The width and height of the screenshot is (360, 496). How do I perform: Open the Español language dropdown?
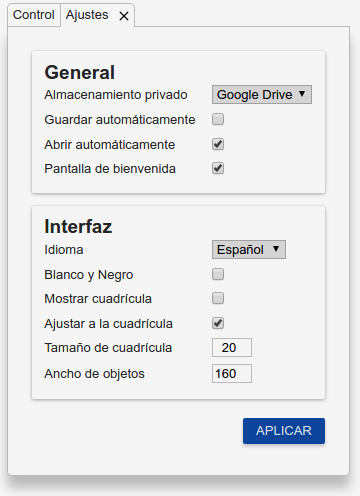(x=249, y=249)
